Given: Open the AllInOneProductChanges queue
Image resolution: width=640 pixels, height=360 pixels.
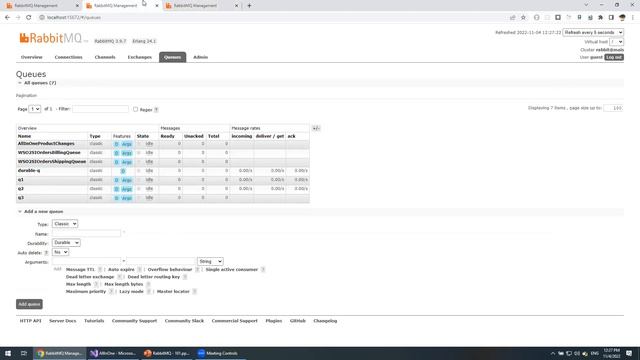Looking at the screenshot, I should 46,144.
